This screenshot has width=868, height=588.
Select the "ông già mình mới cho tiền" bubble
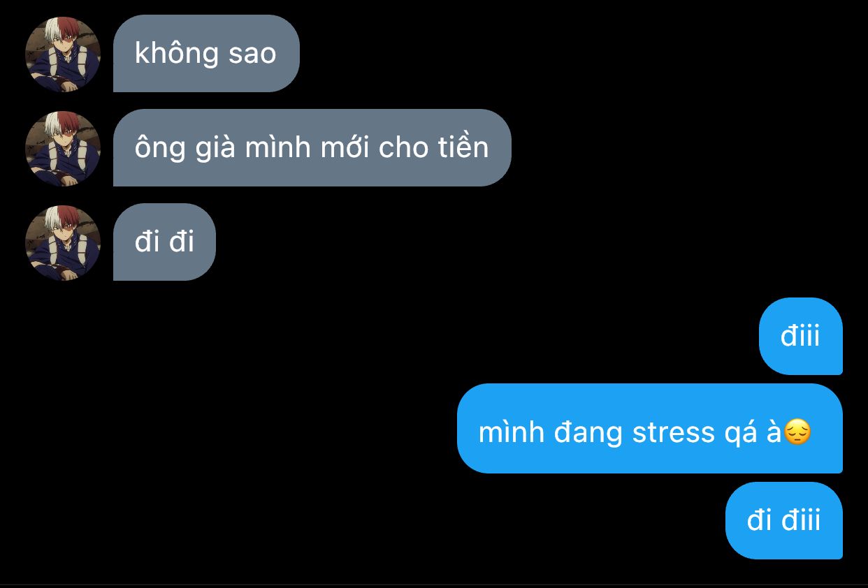(x=312, y=148)
